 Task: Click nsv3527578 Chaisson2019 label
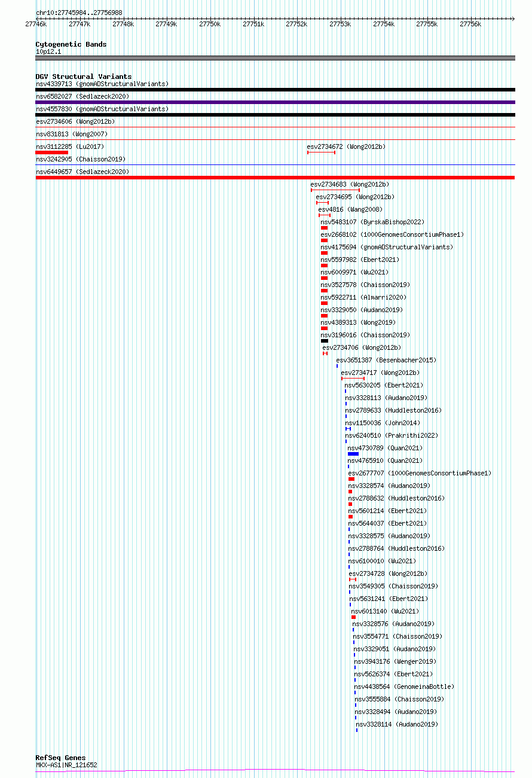(365, 285)
